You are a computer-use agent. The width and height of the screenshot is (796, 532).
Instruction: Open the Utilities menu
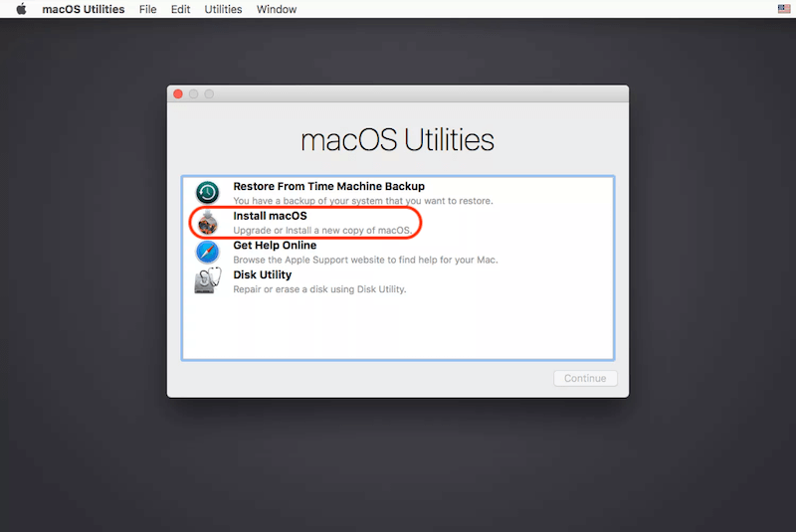click(x=223, y=9)
